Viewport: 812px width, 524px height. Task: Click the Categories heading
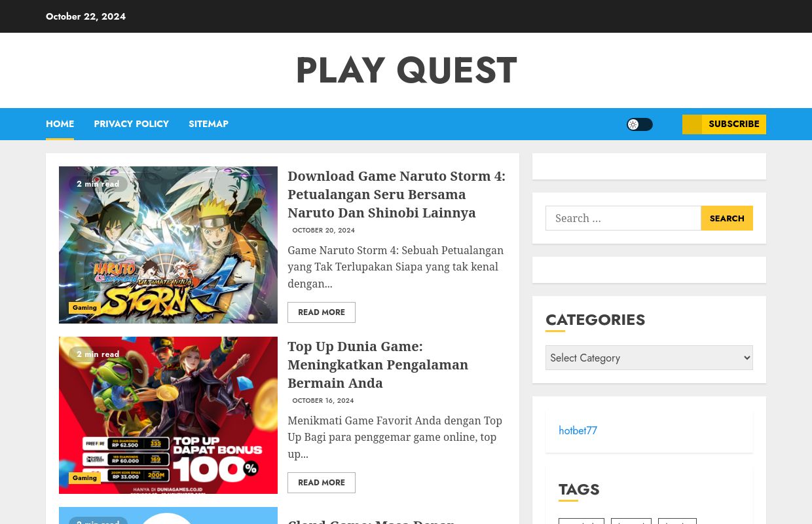coord(595,320)
